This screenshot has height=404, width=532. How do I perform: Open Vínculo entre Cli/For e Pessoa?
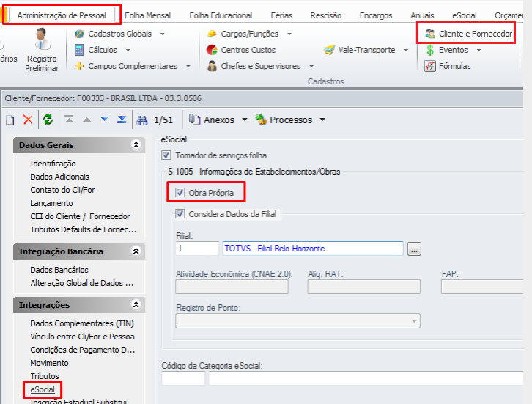(x=83, y=337)
